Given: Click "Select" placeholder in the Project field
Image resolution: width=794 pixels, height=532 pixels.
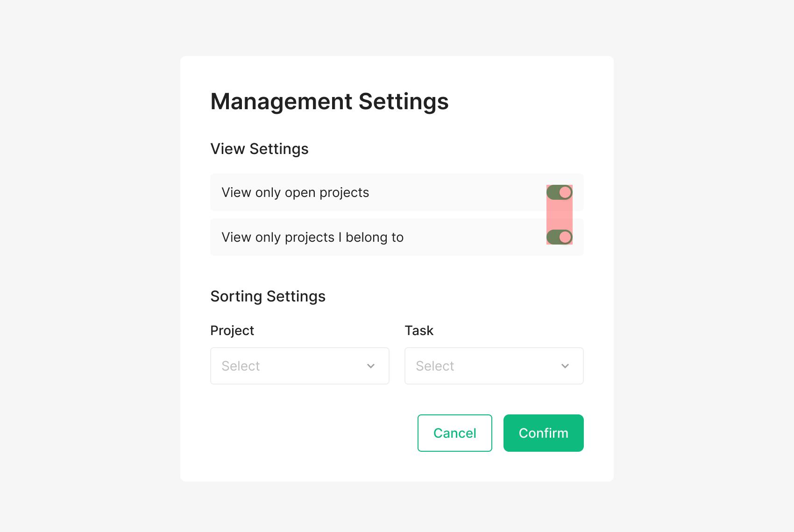Looking at the screenshot, I should [241, 366].
